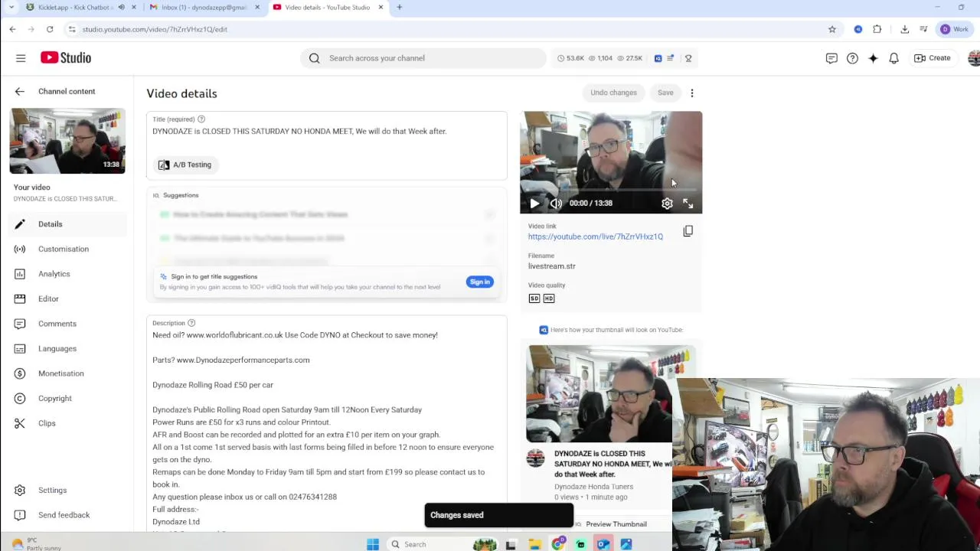Open Customisation in the sidebar
The height and width of the screenshot is (551, 980).
tap(67, 249)
